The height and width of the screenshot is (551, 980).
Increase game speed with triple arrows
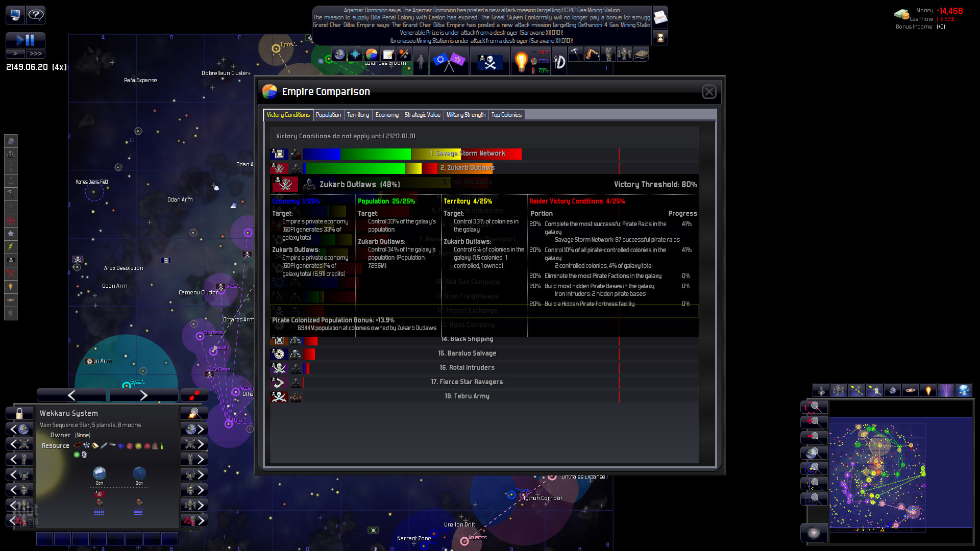36,54
